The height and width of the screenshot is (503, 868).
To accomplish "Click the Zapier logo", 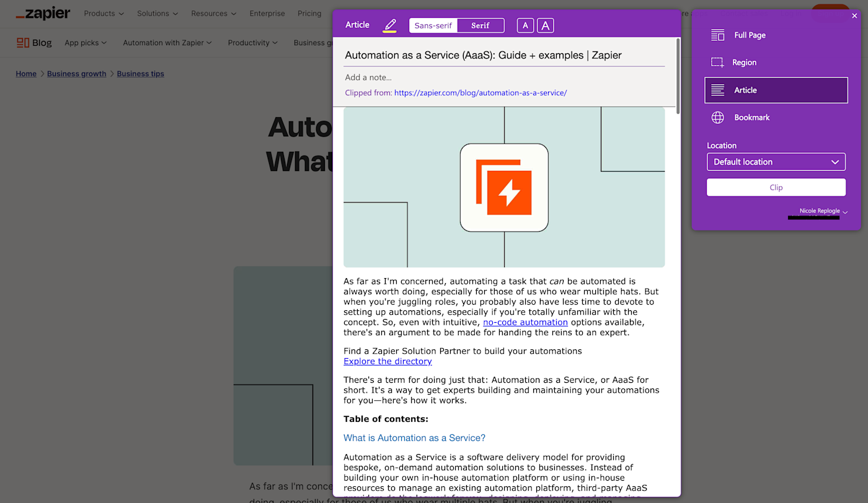I will [x=43, y=13].
